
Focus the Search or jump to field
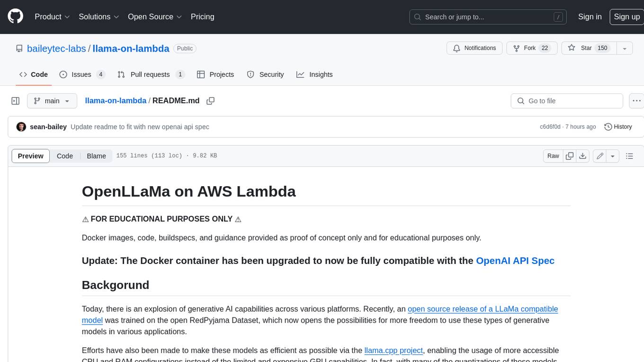click(x=488, y=17)
